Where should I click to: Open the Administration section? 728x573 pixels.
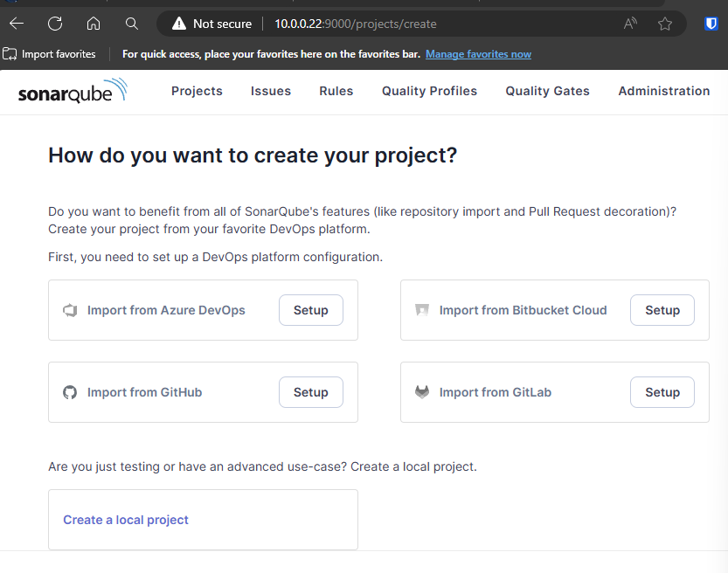tap(664, 91)
